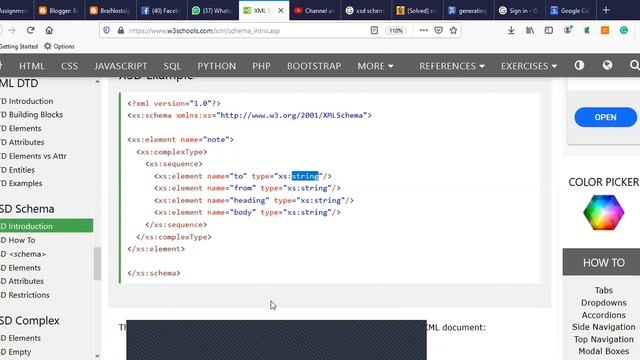Open the Modal Boxes how-to link
The height and width of the screenshot is (360, 640).
point(604,351)
